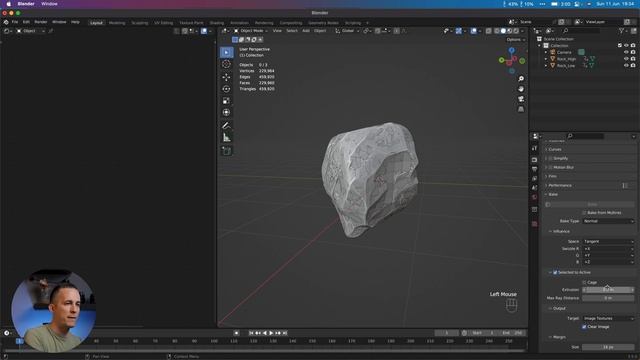This screenshot has width=640, height=360.
Task: Click the Margin Size field
Action: click(x=608, y=347)
